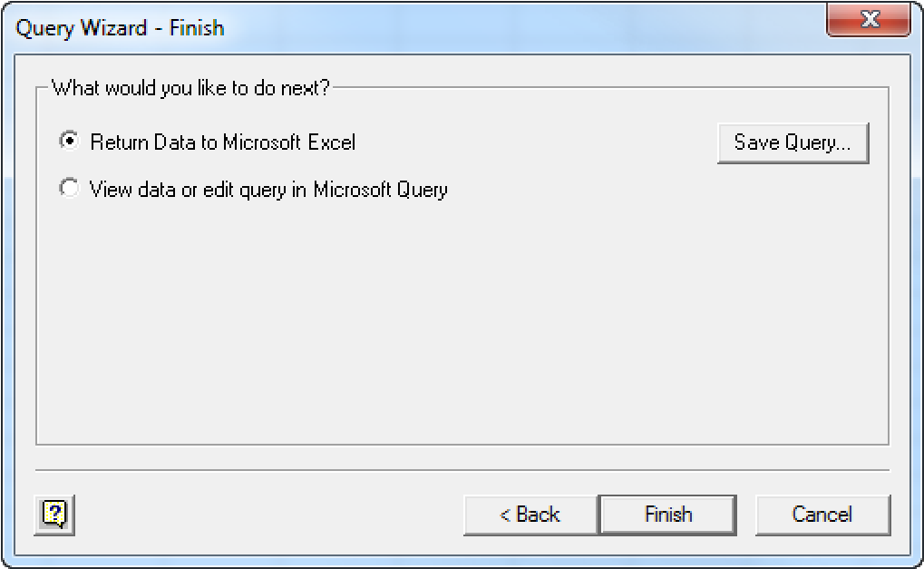The image size is (924, 569).
Task: Open the help icon with question mark
Action: [x=56, y=515]
